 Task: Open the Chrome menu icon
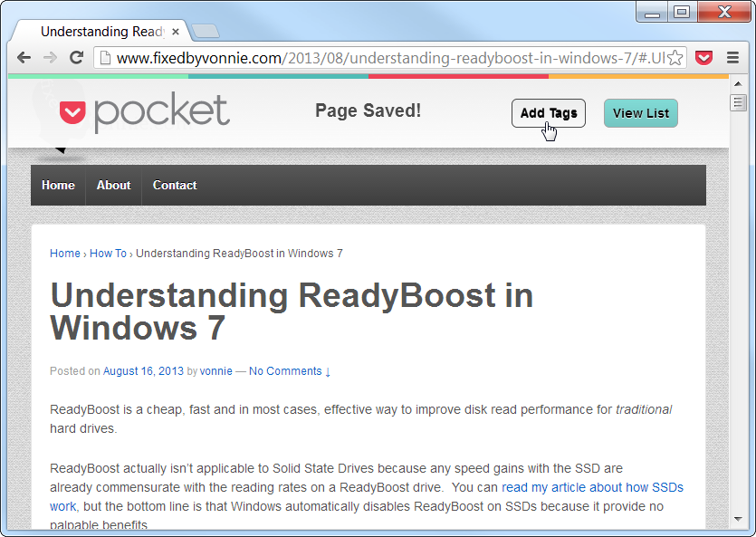tap(732, 58)
